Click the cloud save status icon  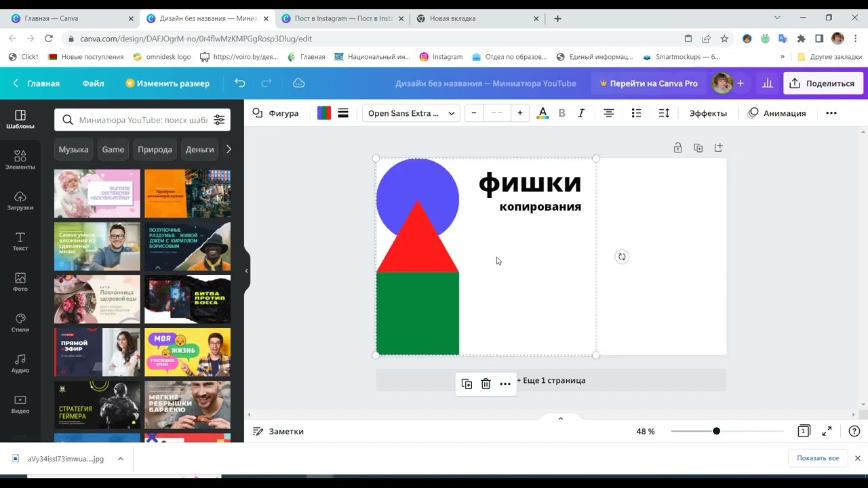298,83
